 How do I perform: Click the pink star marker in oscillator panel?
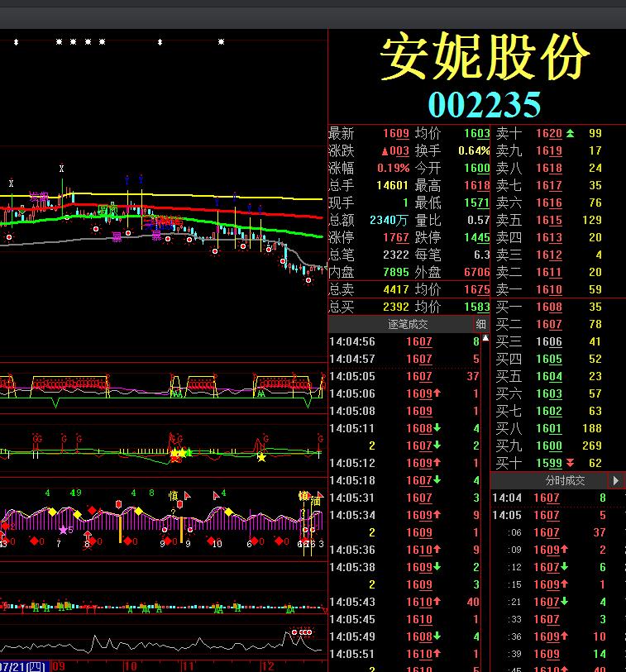coord(63,530)
